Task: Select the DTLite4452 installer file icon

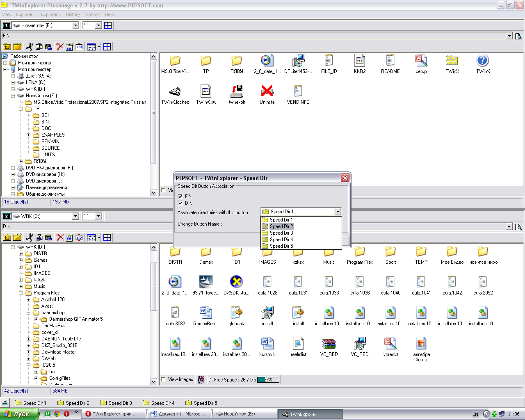Action: [298, 61]
